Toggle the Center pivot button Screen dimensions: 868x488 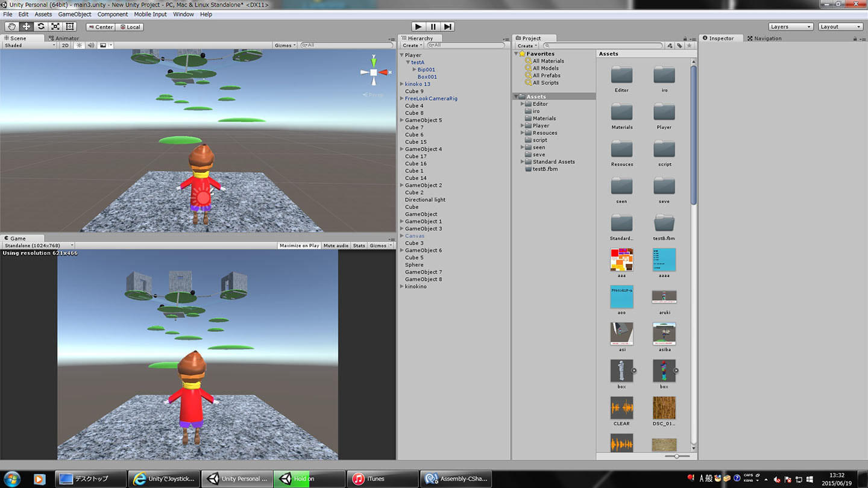coord(100,27)
